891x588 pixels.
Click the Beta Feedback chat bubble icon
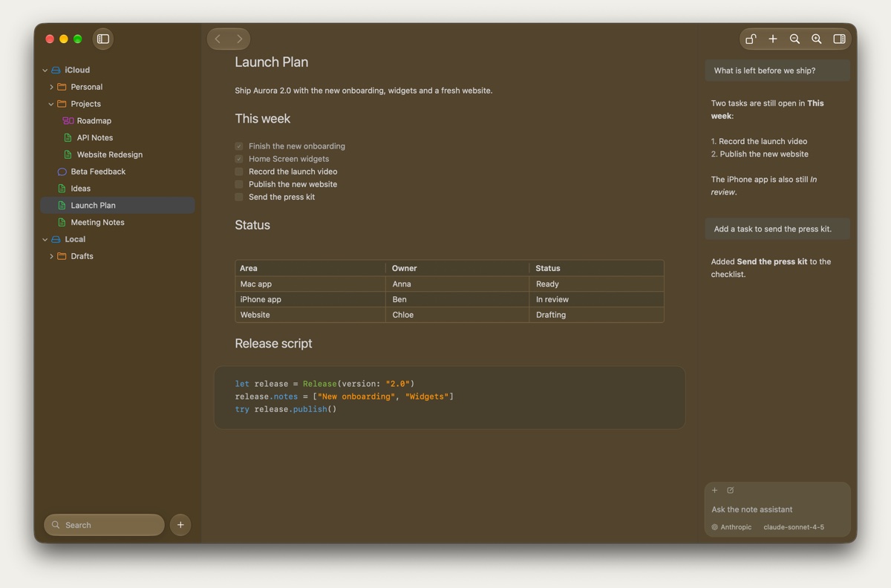tap(62, 171)
